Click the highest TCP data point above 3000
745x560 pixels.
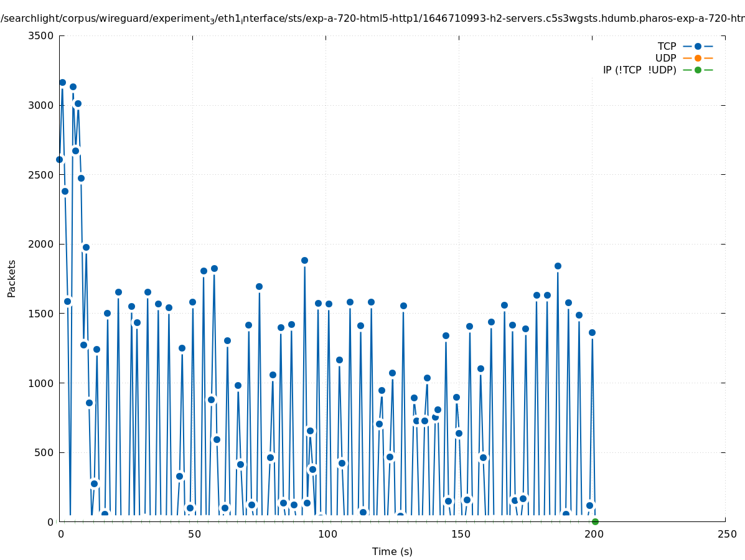[62, 82]
